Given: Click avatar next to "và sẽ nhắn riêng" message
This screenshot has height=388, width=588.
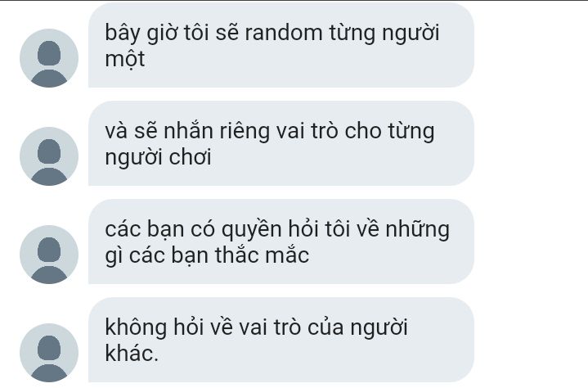Looking at the screenshot, I should pyautogui.click(x=49, y=156).
